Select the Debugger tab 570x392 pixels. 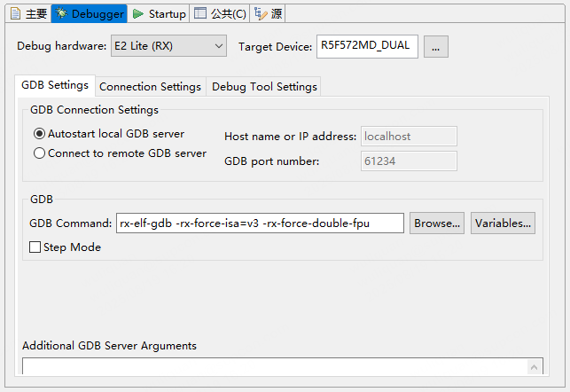(89, 14)
